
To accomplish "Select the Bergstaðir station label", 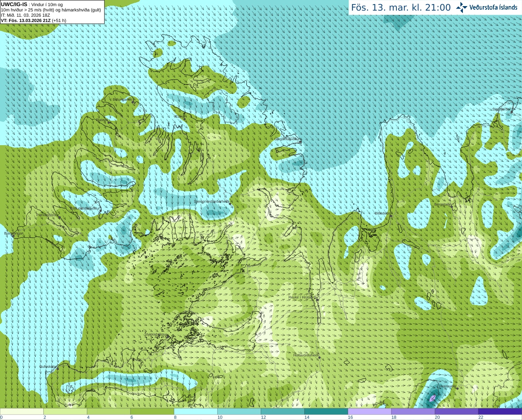I will coord(442,204).
